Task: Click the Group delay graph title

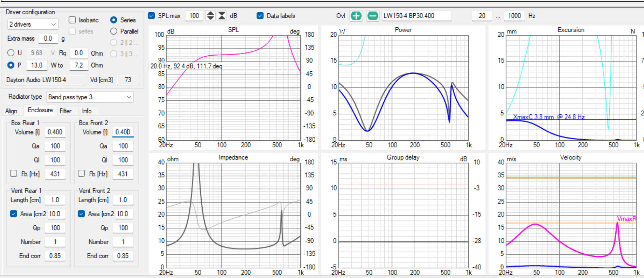Action: pos(403,157)
